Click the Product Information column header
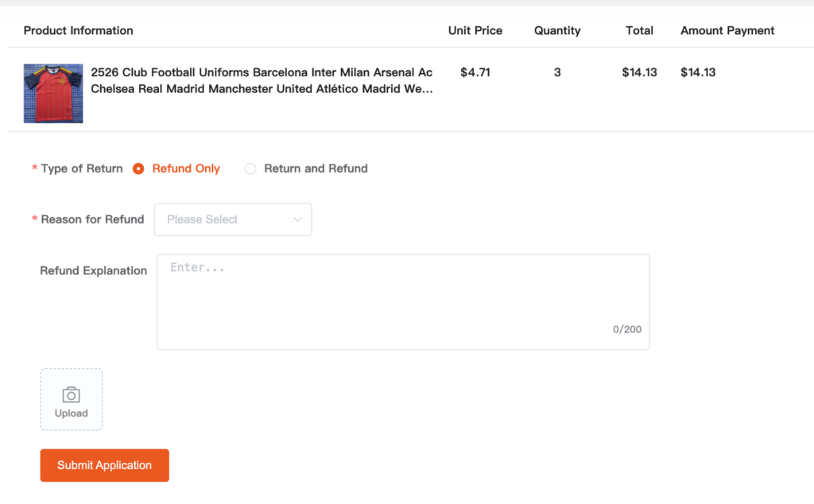The width and height of the screenshot is (814, 504). click(x=79, y=31)
